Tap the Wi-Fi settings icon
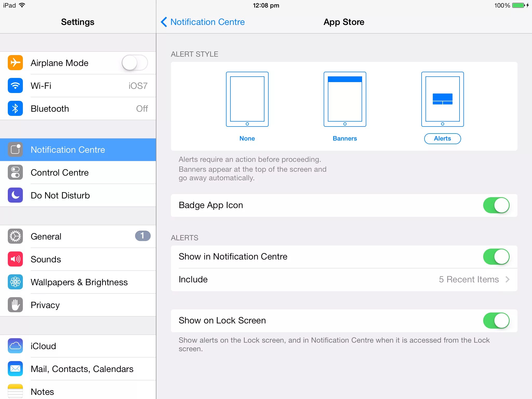The width and height of the screenshot is (532, 399). (x=15, y=85)
